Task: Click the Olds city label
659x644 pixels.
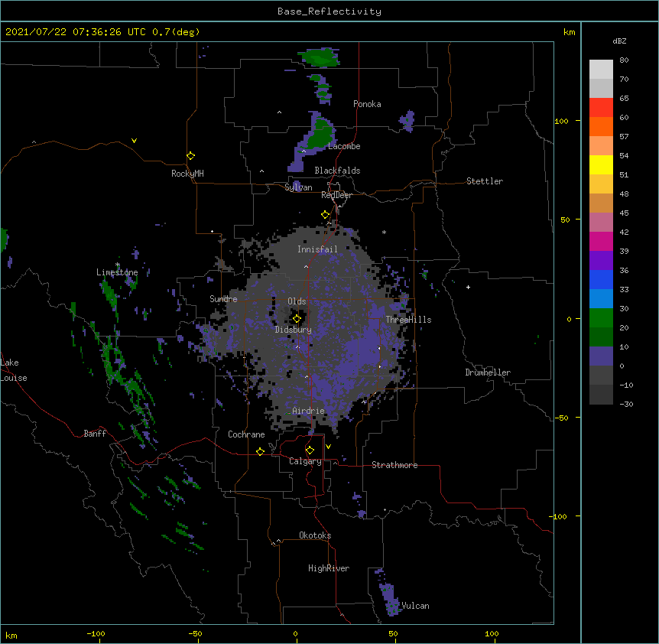Action: 297,301
